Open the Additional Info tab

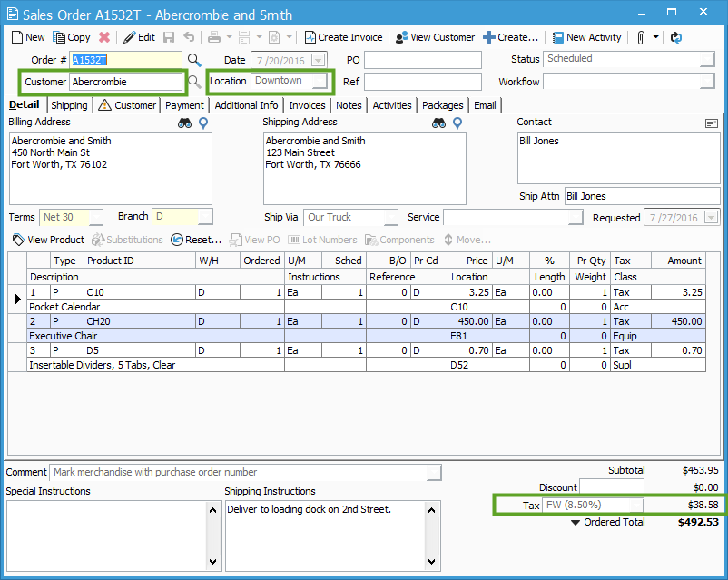click(x=246, y=105)
